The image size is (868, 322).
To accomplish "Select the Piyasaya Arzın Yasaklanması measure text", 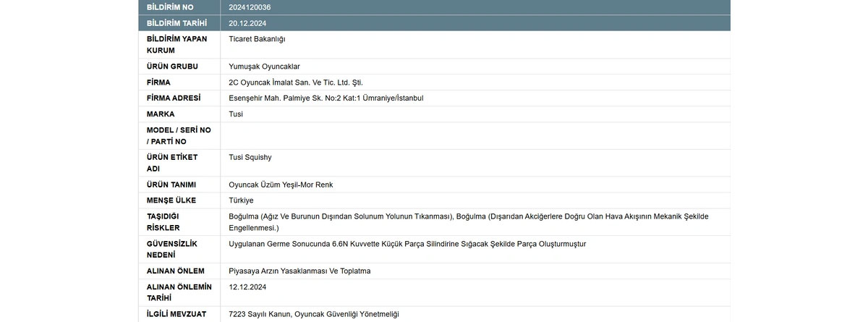I will click(299, 271).
